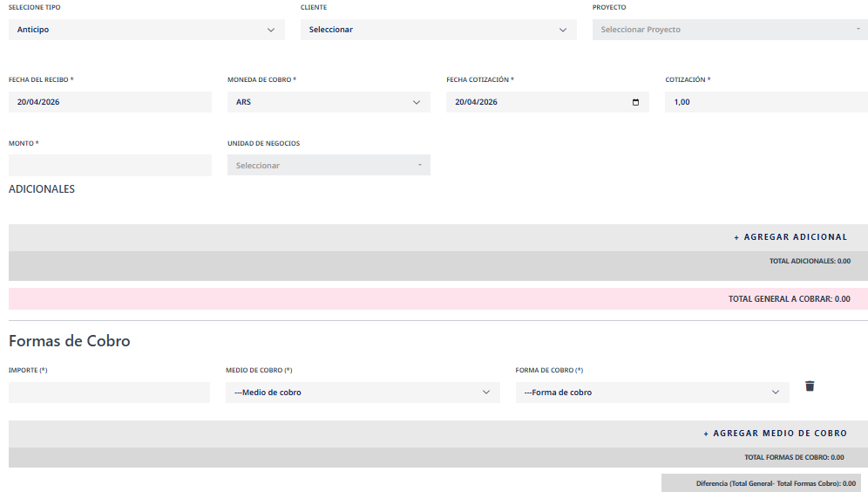Open the Cliente Seleccionar dropdown
868x492 pixels.
pyautogui.click(x=438, y=30)
